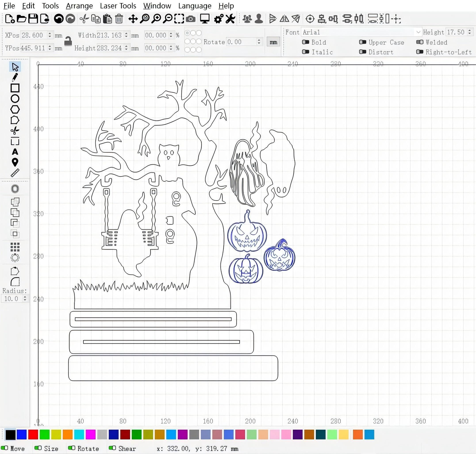Toggle the Welded switch
Screen dimensions: 476x454
(x=420, y=42)
